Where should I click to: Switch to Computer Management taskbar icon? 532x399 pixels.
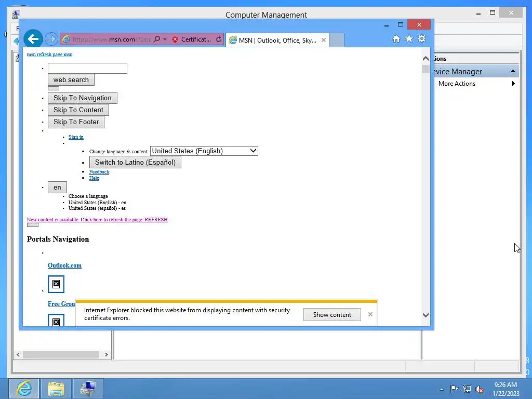click(x=88, y=389)
